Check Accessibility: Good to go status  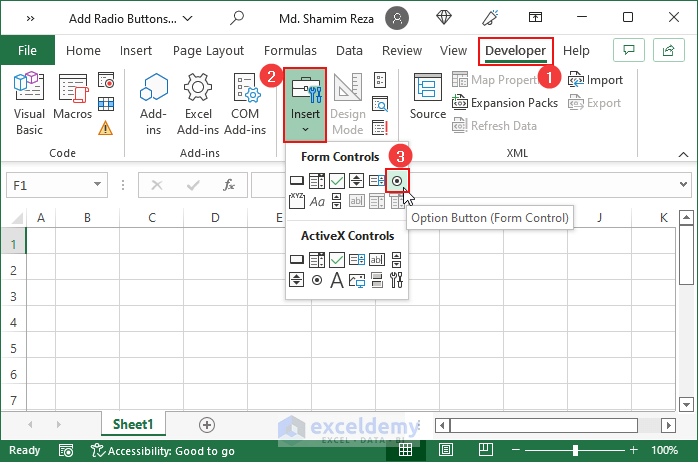point(162,451)
